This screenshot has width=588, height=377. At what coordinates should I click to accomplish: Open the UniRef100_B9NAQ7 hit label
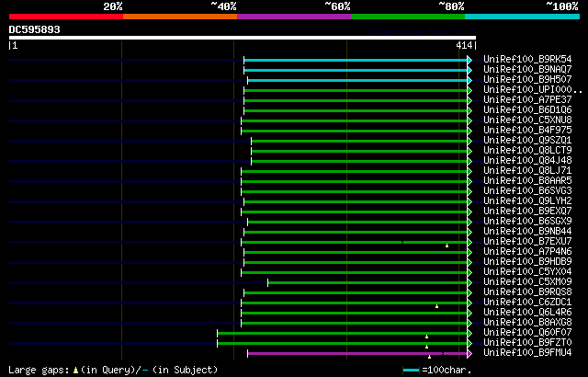pos(527,69)
